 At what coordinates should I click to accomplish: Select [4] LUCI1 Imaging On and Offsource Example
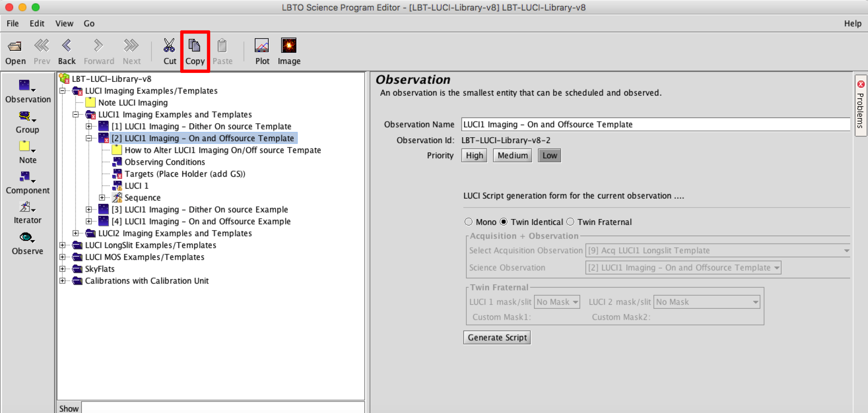click(x=201, y=221)
